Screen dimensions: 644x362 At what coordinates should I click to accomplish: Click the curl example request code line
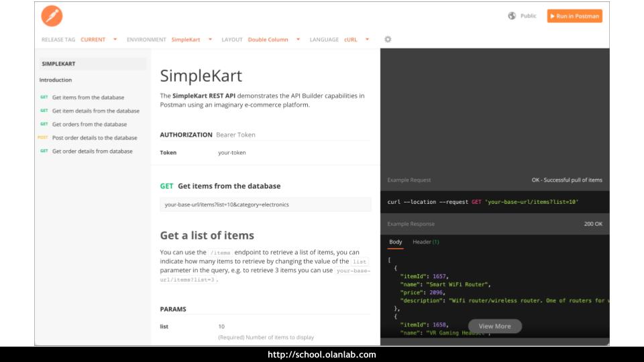(x=483, y=202)
